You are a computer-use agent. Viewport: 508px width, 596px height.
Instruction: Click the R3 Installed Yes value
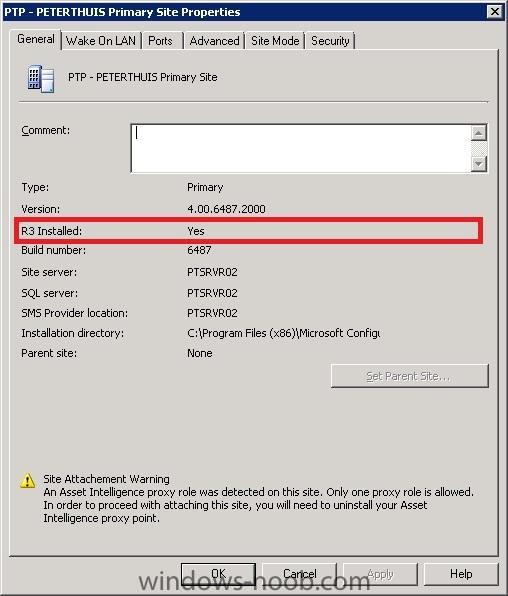point(196,231)
